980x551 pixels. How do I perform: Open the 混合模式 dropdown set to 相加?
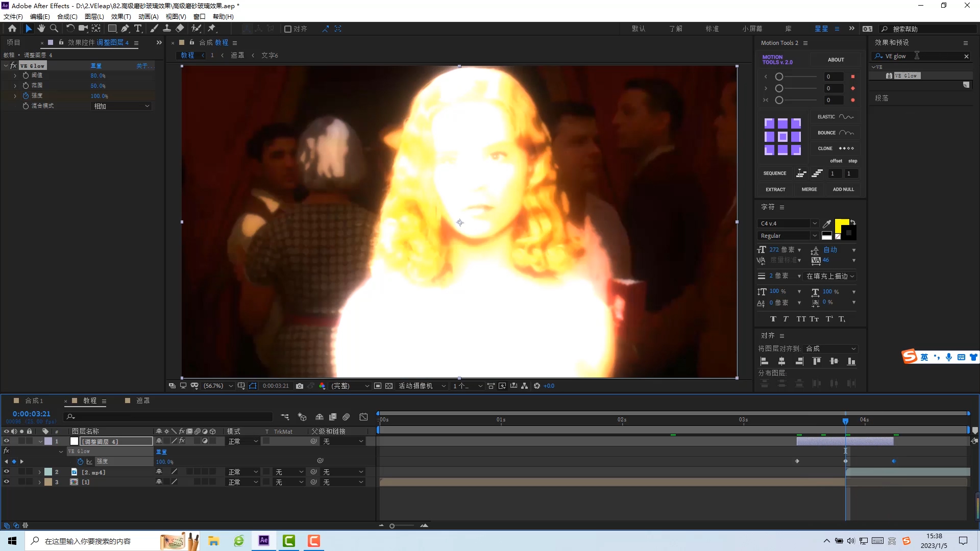pyautogui.click(x=121, y=106)
